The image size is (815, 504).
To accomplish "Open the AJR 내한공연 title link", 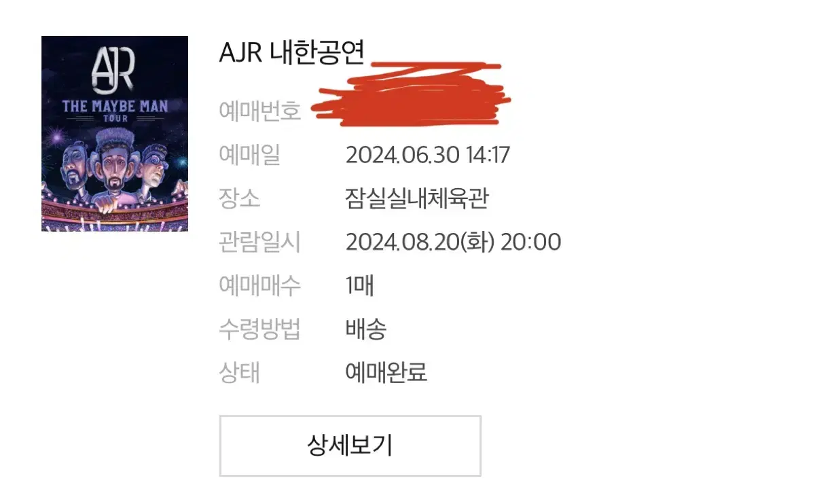I will pyautogui.click(x=292, y=52).
